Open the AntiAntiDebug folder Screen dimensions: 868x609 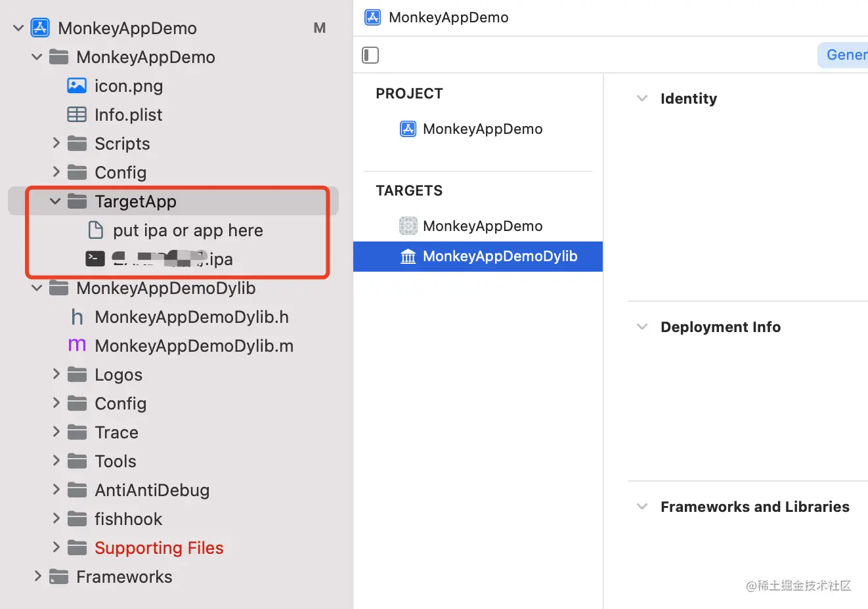(x=152, y=490)
